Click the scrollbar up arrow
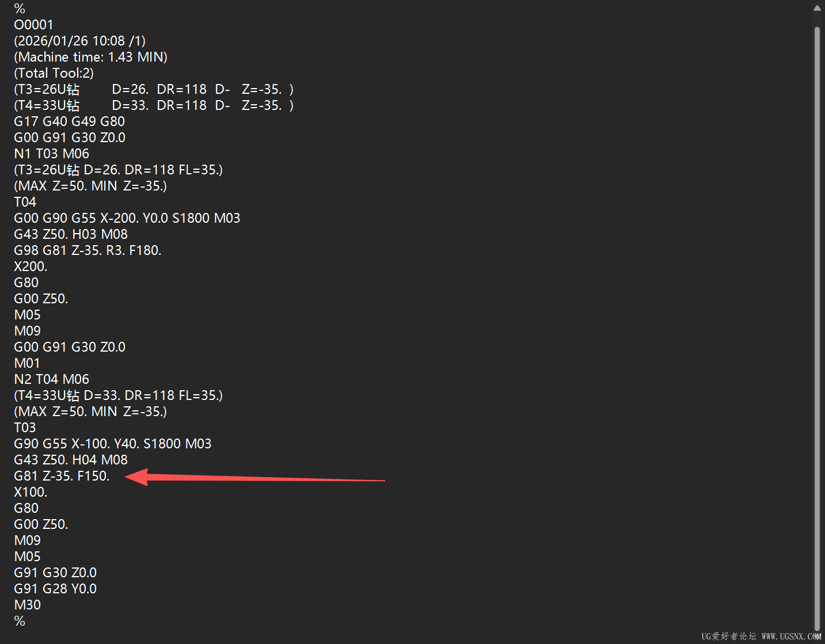The image size is (825, 644). click(817, 8)
